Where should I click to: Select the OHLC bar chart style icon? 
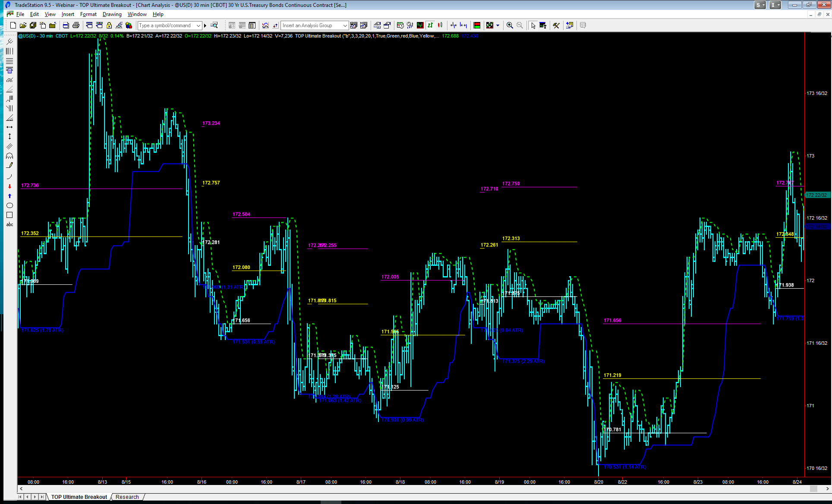[430, 25]
